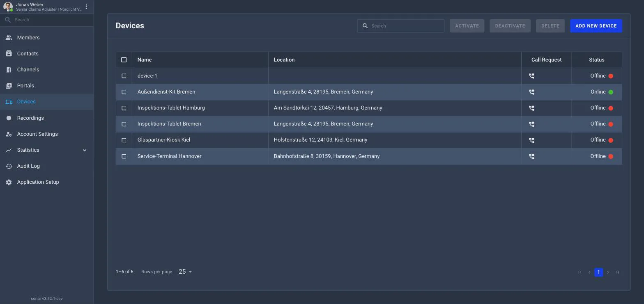Click device name Glaspartner-Kiosk Kiel

click(x=163, y=140)
